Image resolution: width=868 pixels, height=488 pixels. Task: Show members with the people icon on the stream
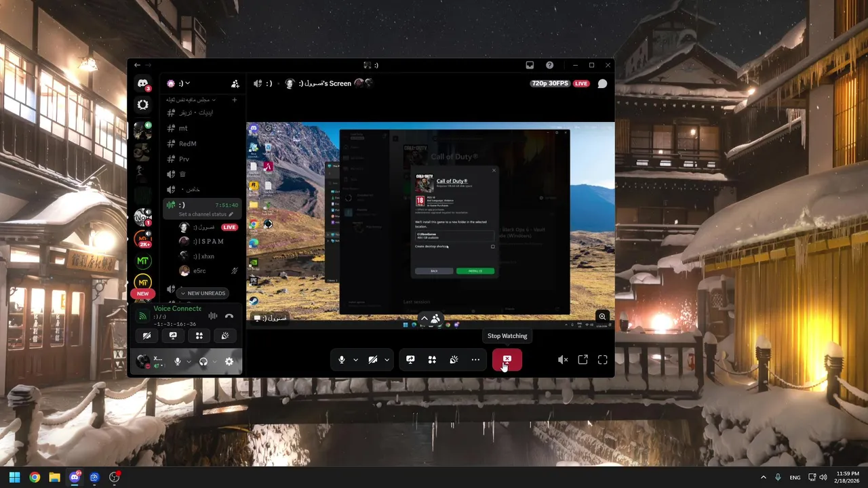pos(435,319)
